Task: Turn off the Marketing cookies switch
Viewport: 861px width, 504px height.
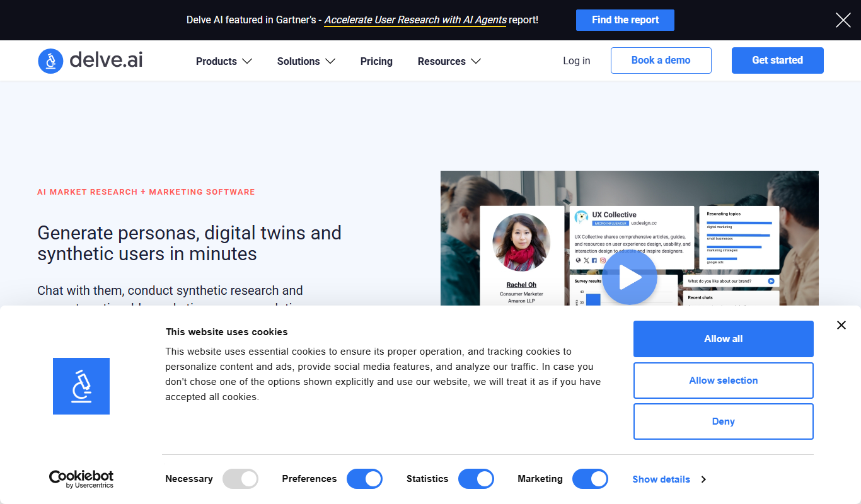Action: (x=590, y=479)
